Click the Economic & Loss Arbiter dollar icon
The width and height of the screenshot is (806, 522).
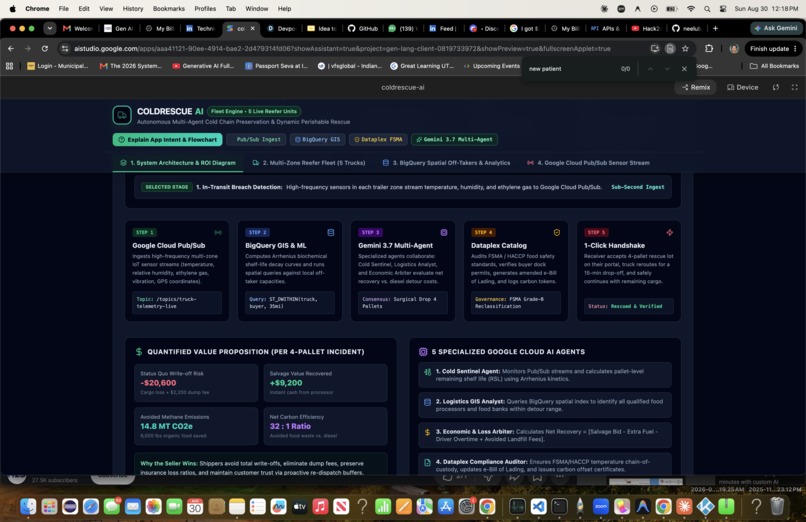tap(427, 433)
